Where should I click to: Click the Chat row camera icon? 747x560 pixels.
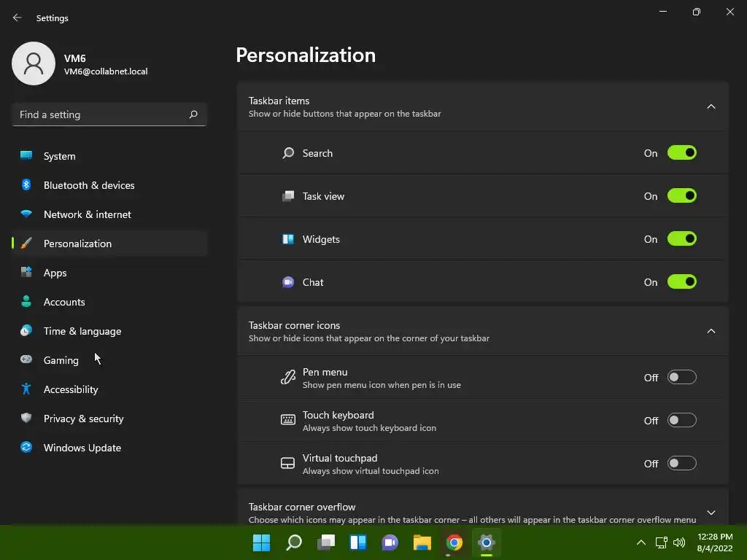pyautogui.click(x=287, y=282)
